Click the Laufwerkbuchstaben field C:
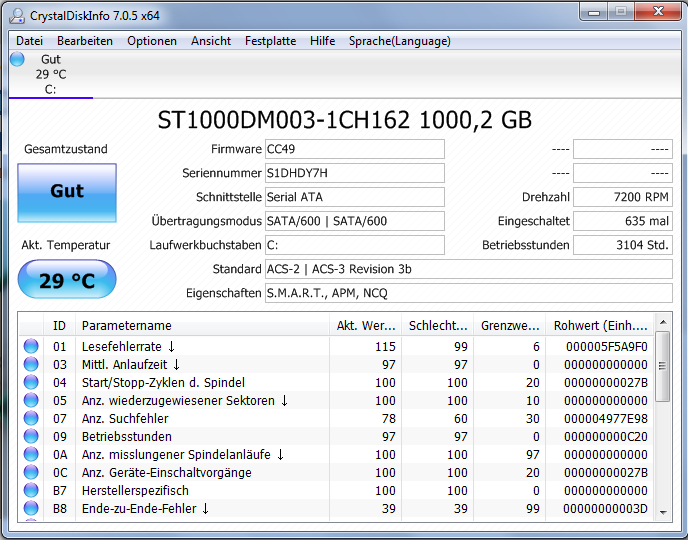 pyautogui.click(x=355, y=245)
